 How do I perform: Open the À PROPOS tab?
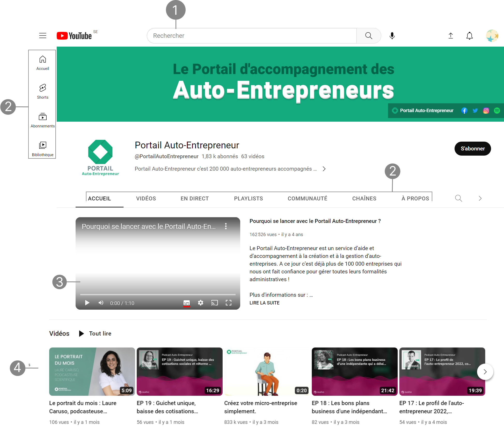click(x=415, y=199)
